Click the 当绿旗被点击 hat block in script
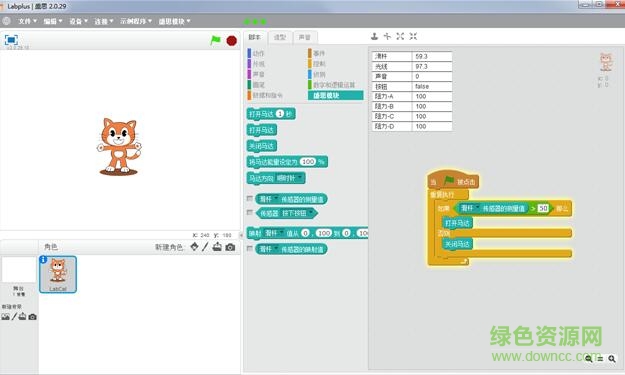The width and height of the screenshot is (625, 375). [453, 181]
